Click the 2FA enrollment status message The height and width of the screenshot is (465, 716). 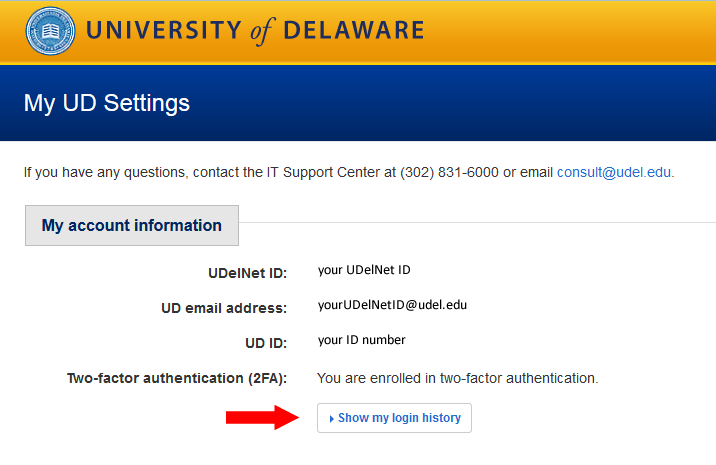(458, 378)
